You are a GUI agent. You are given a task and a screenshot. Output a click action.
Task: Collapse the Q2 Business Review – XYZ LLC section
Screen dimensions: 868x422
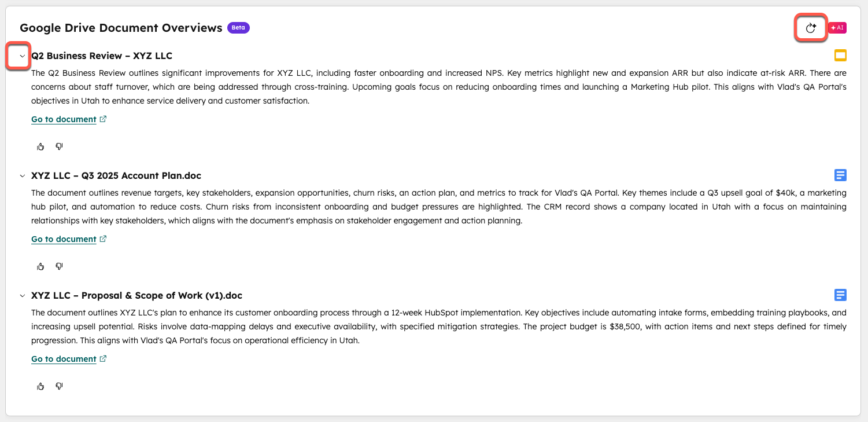pyautogui.click(x=22, y=56)
